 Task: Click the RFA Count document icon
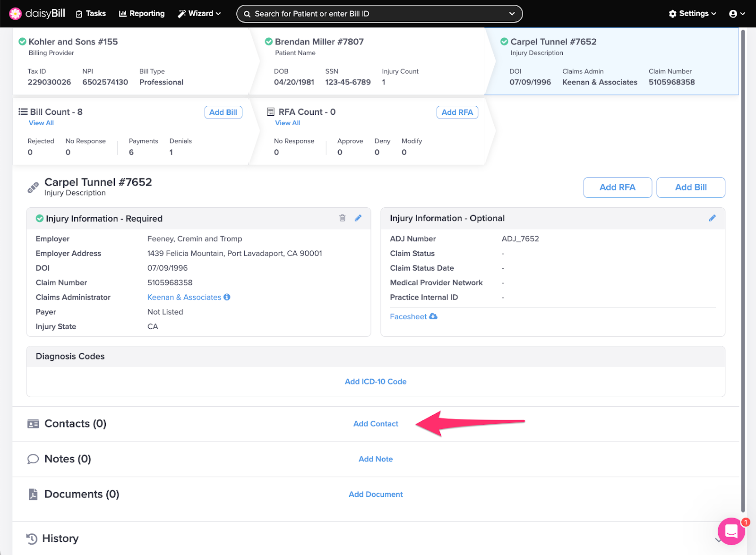coord(271,112)
